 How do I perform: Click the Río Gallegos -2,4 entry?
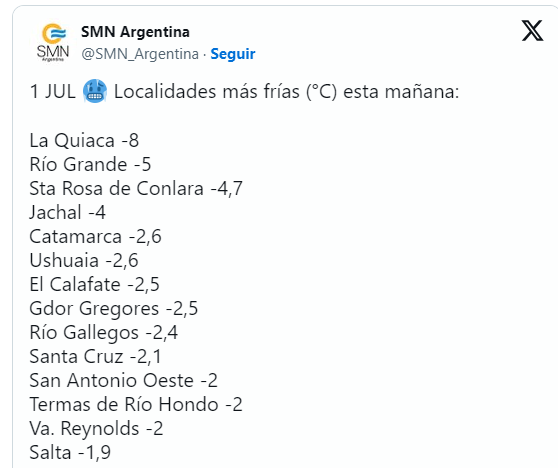click(104, 333)
